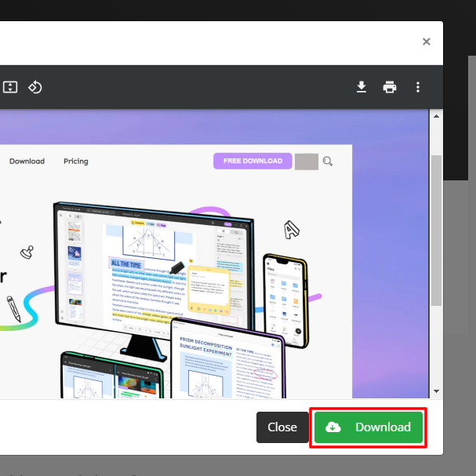Click the dark Close button

tap(282, 427)
